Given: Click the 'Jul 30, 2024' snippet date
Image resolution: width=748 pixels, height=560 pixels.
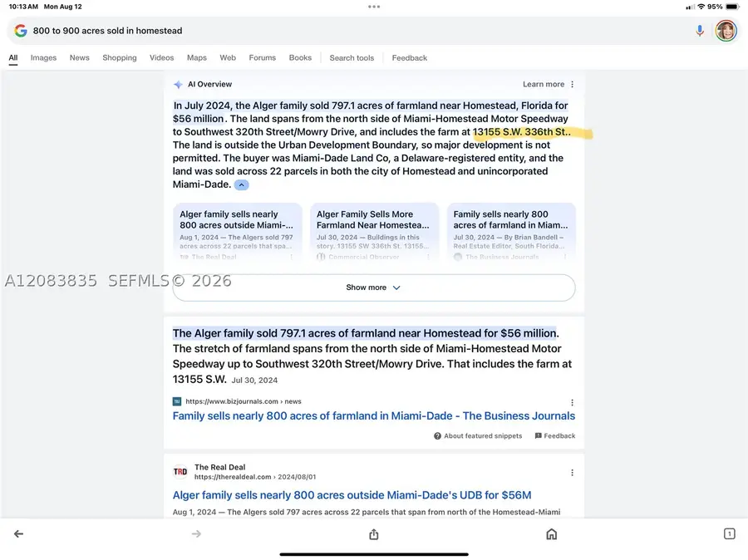Looking at the screenshot, I should pos(254,381).
